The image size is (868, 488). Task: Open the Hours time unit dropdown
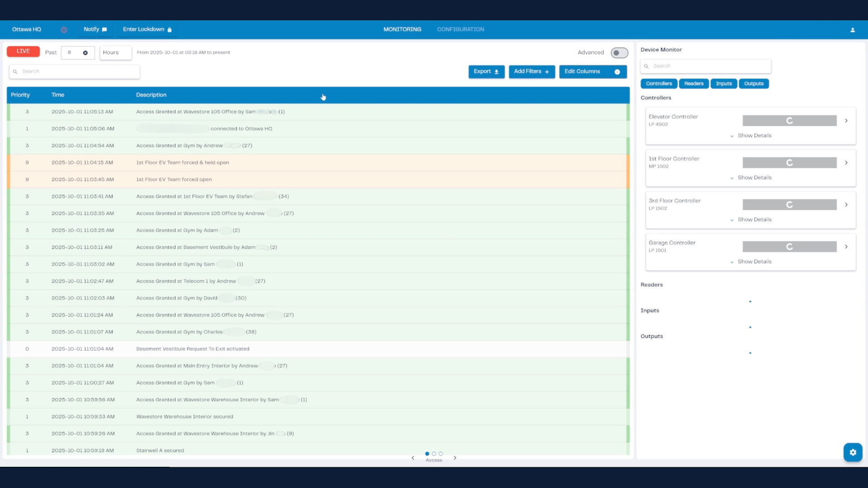[115, 53]
